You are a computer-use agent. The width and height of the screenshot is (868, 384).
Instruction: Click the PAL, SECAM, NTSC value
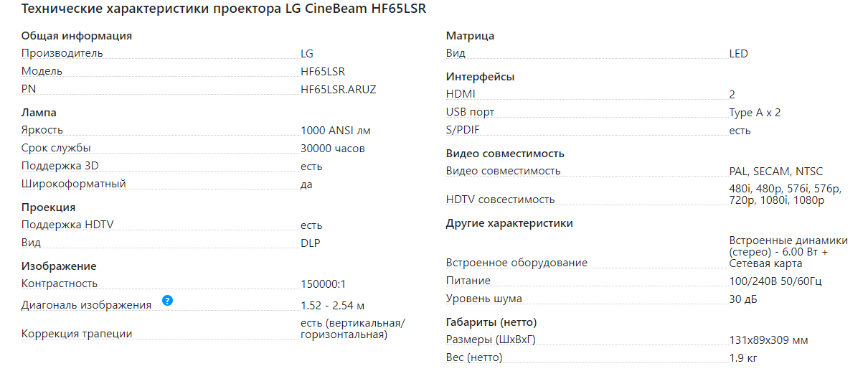[776, 172]
